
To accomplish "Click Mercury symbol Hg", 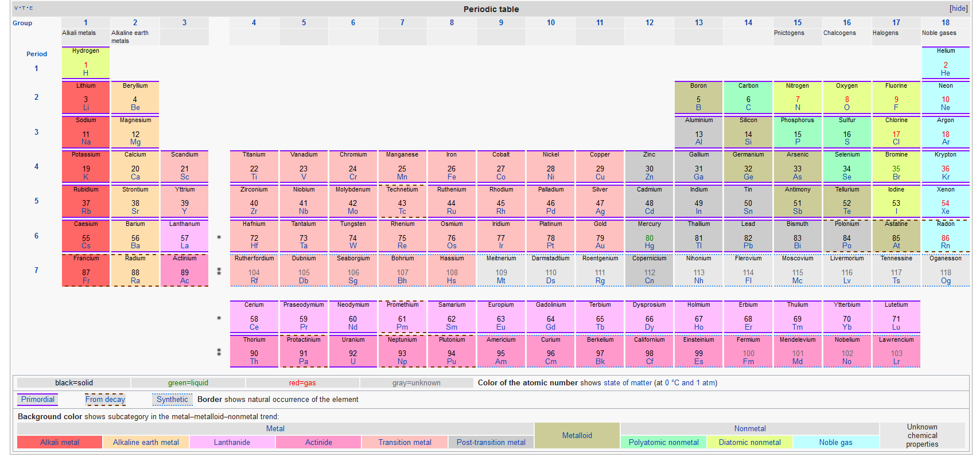I will (649, 246).
